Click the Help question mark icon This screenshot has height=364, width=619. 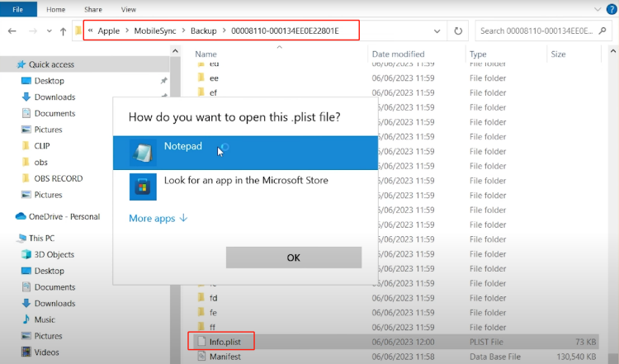612,9
